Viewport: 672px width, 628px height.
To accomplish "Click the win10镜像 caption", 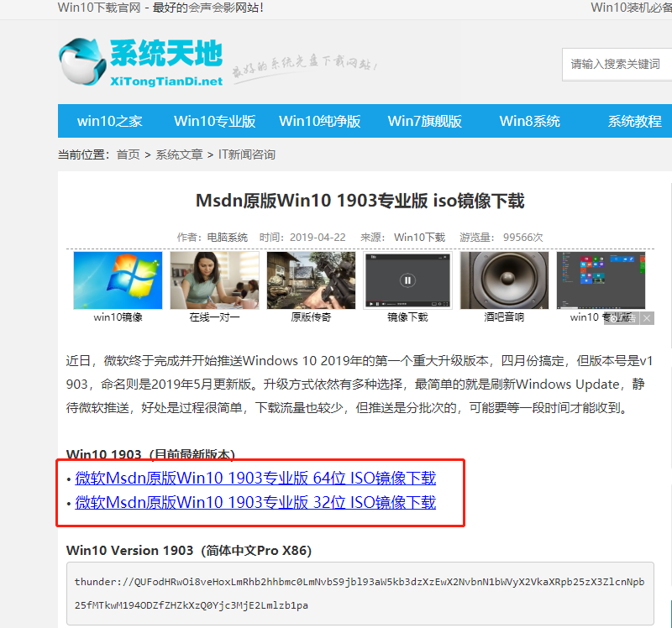I will (118, 317).
